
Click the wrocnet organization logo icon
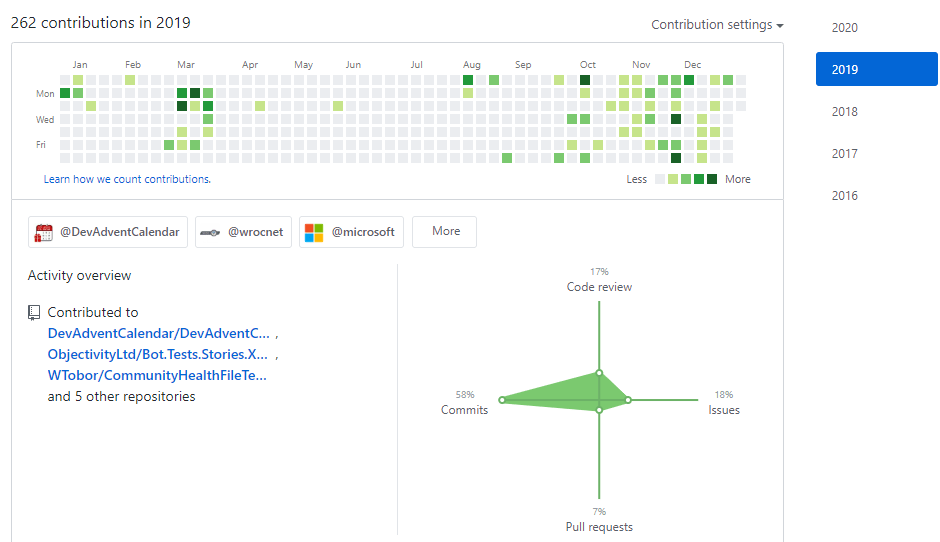[210, 232]
